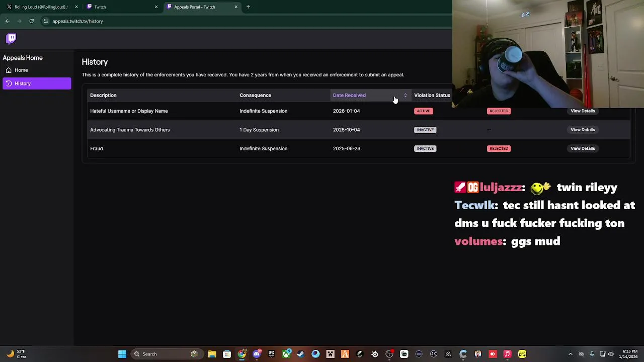Click the Violation Status column header

click(x=432, y=95)
